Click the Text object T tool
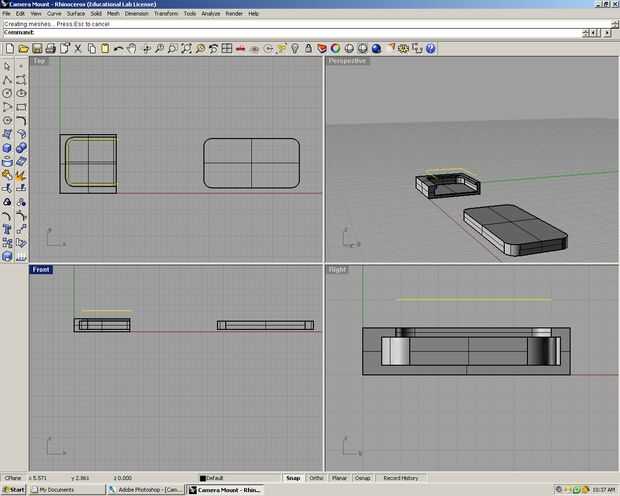The image size is (620, 496). [7, 229]
